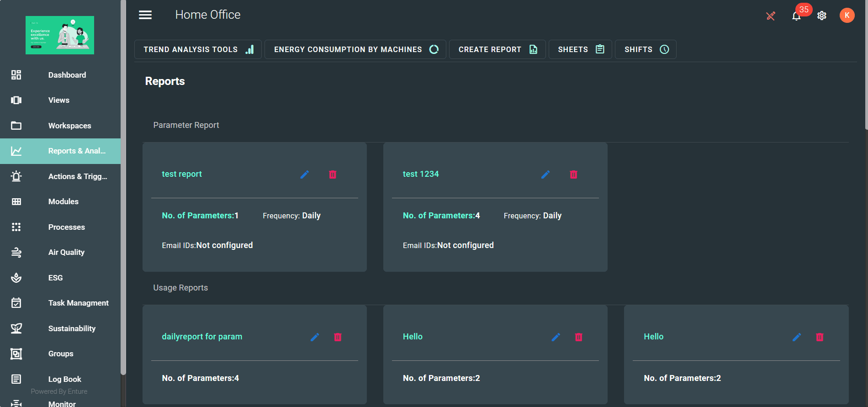Screen dimensions: 868x407
Task: Open the Sheets button
Action: pyautogui.click(x=580, y=49)
